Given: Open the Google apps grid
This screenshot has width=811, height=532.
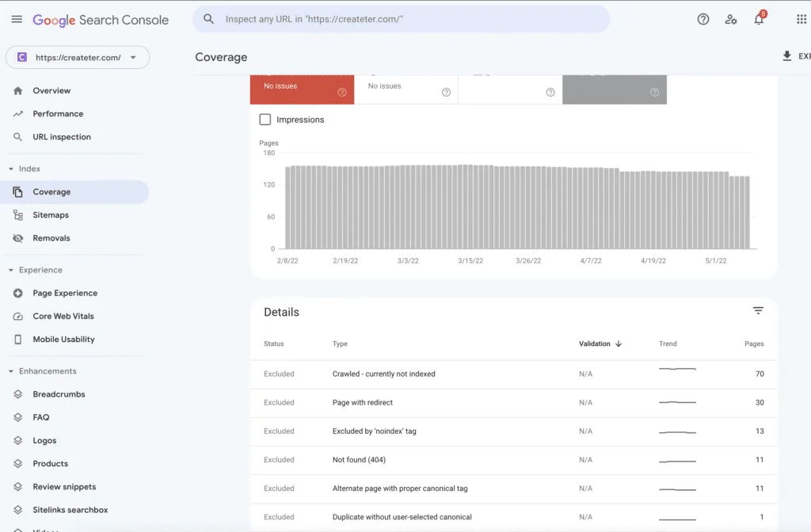Looking at the screenshot, I should [801, 19].
